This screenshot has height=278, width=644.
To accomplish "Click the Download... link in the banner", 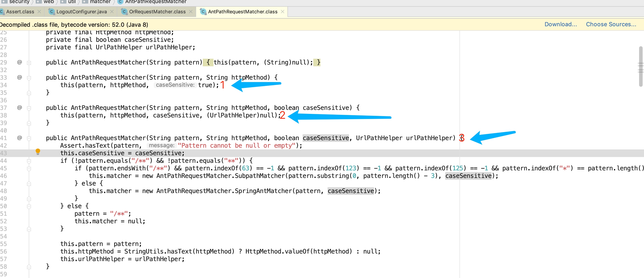I will point(560,24).
